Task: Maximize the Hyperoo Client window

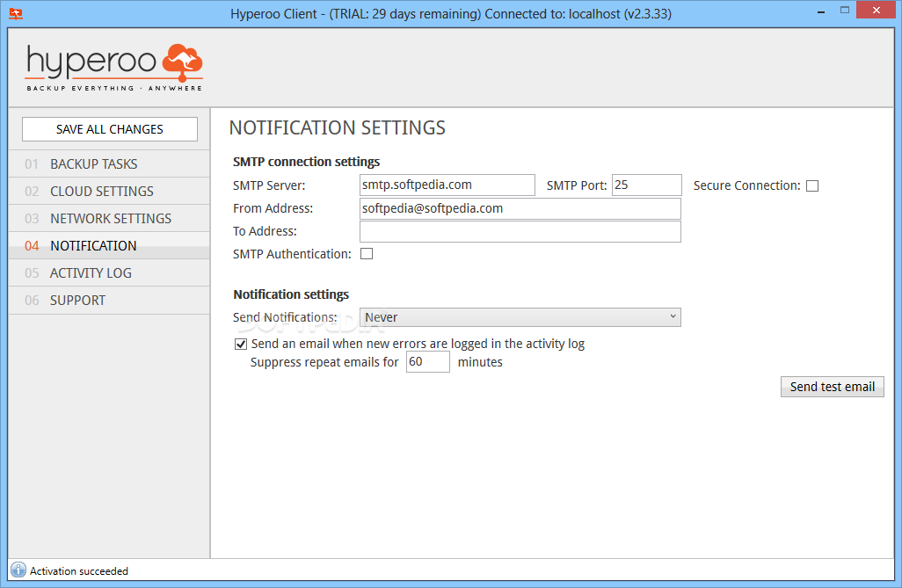Action: pyautogui.click(x=845, y=11)
